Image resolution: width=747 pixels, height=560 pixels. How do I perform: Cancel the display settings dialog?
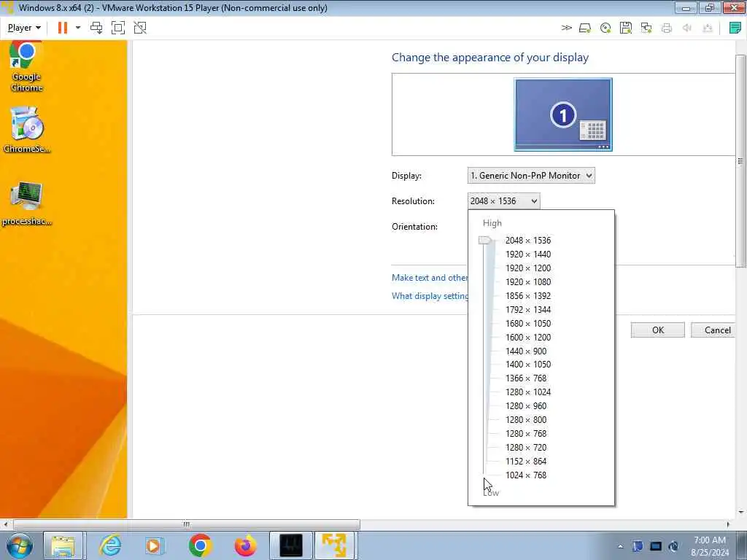click(713, 330)
